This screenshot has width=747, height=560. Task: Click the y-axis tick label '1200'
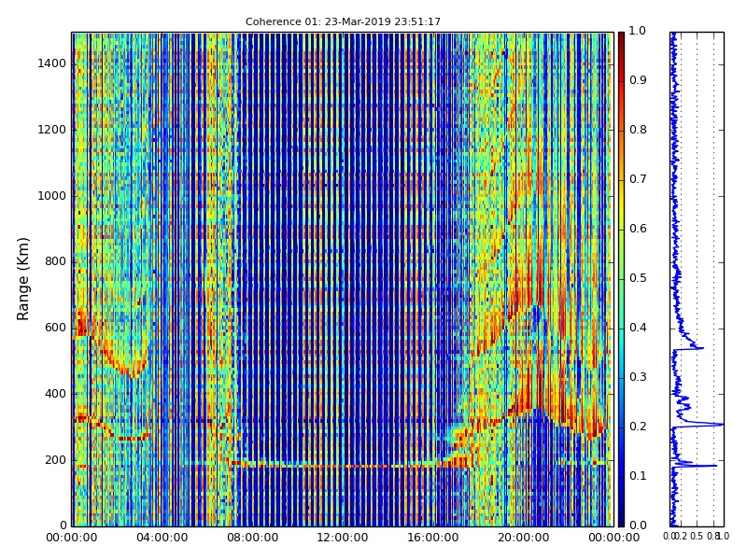click(x=52, y=130)
